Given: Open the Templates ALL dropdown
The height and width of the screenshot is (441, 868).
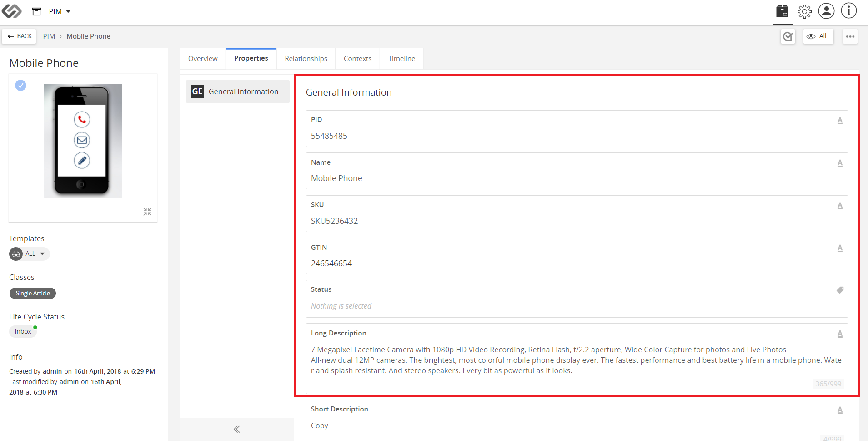Looking at the screenshot, I should (30, 254).
